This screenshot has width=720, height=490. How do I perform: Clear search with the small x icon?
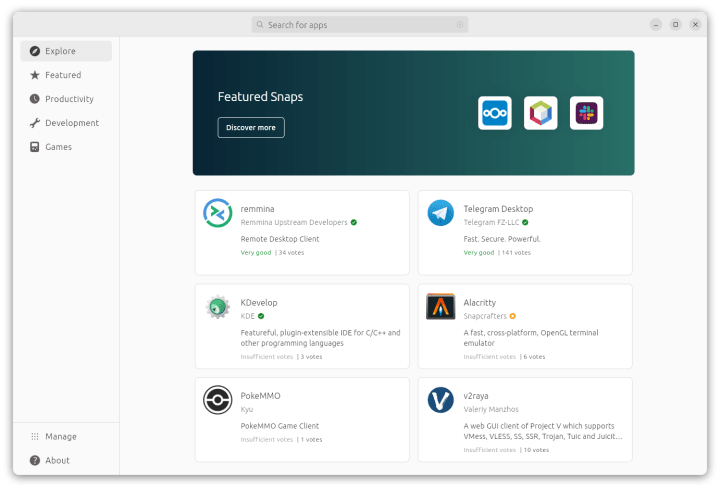460,25
